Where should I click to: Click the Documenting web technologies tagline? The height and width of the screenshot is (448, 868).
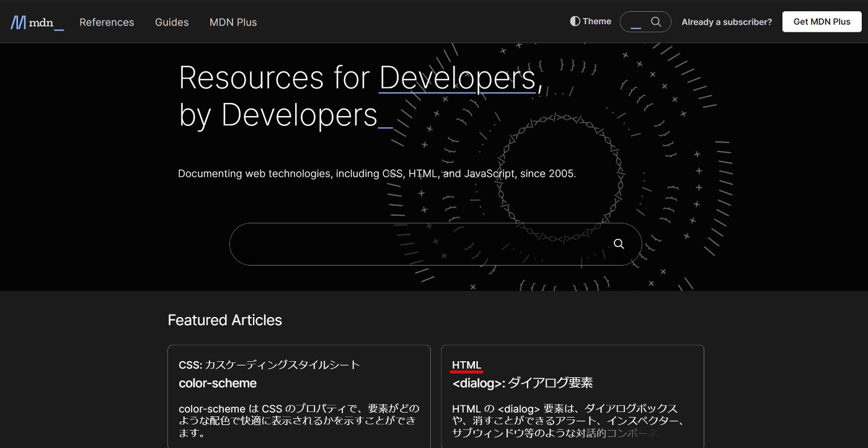377,174
